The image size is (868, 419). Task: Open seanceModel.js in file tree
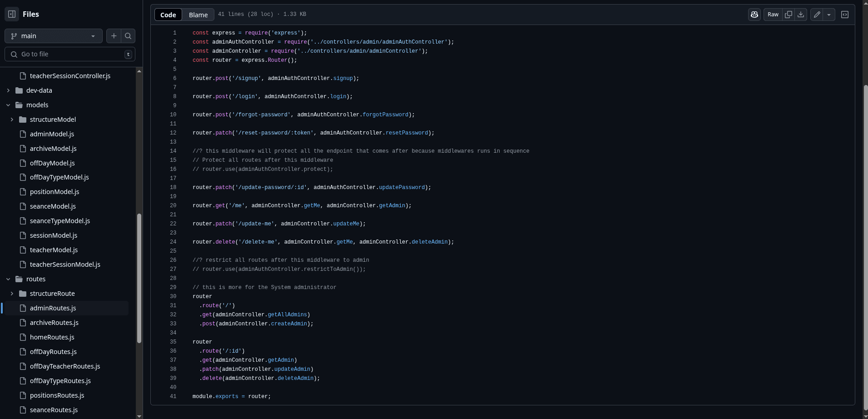[x=53, y=206]
